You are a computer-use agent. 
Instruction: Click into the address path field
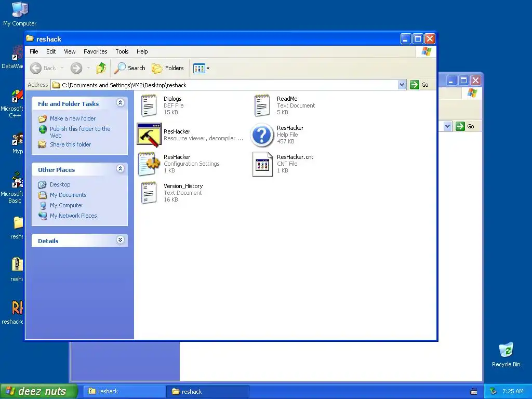[224, 85]
